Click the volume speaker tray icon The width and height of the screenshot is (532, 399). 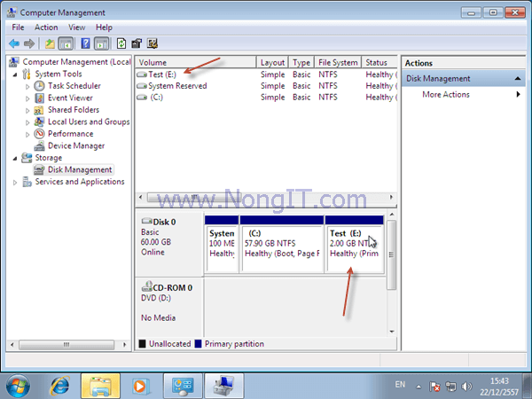pyautogui.click(x=467, y=386)
